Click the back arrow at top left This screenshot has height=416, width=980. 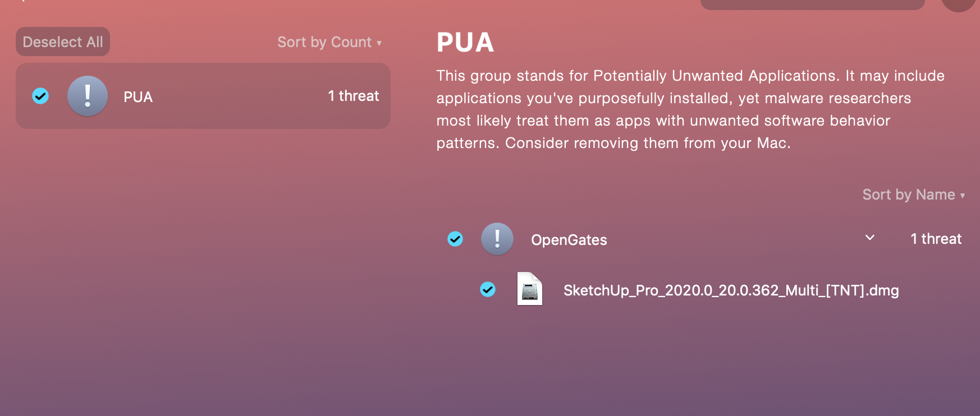coord(21,1)
